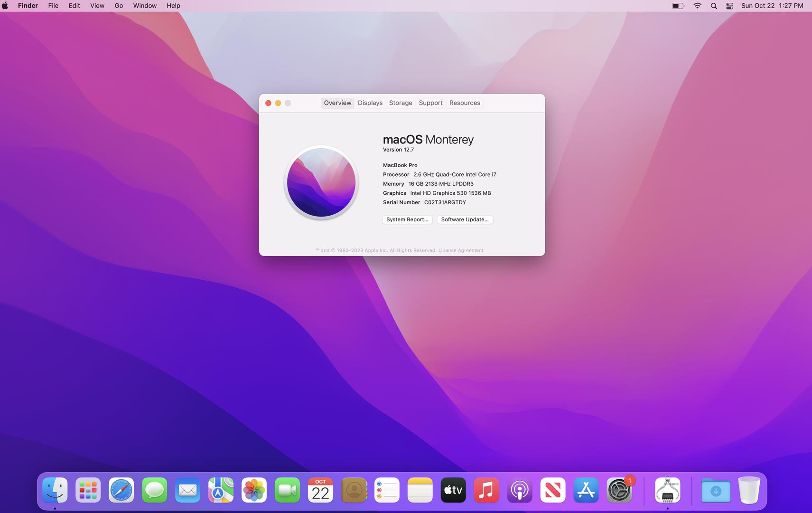Viewport: 812px width, 513px height.
Task: Open System Information chip icon in Dock
Action: click(x=668, y=490)
